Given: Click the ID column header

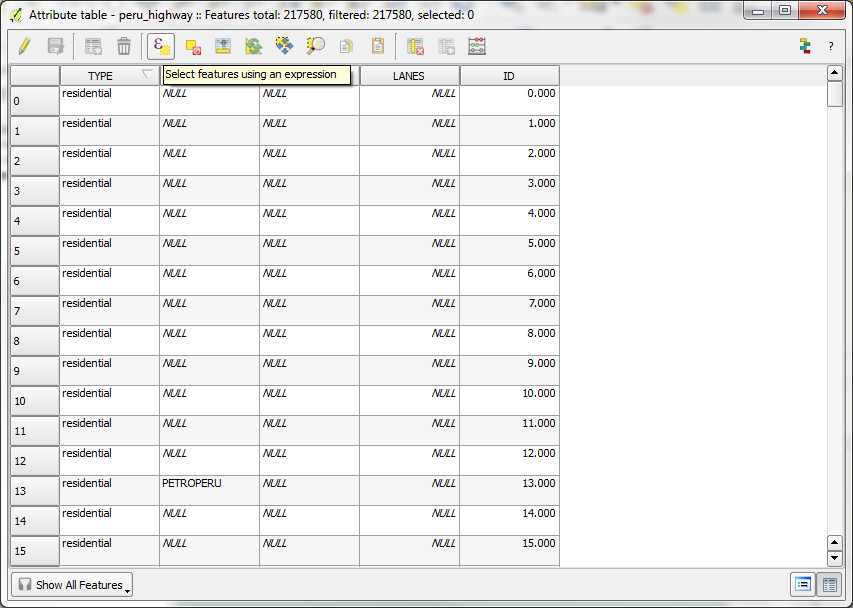Looking at the screenshot, I should pos(509,76).
